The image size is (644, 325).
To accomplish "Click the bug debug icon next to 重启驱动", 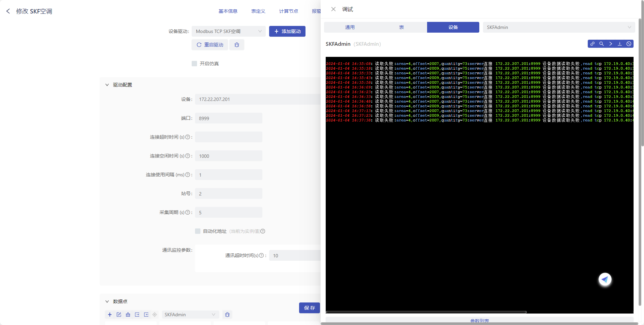I will [x=237, y=45].
